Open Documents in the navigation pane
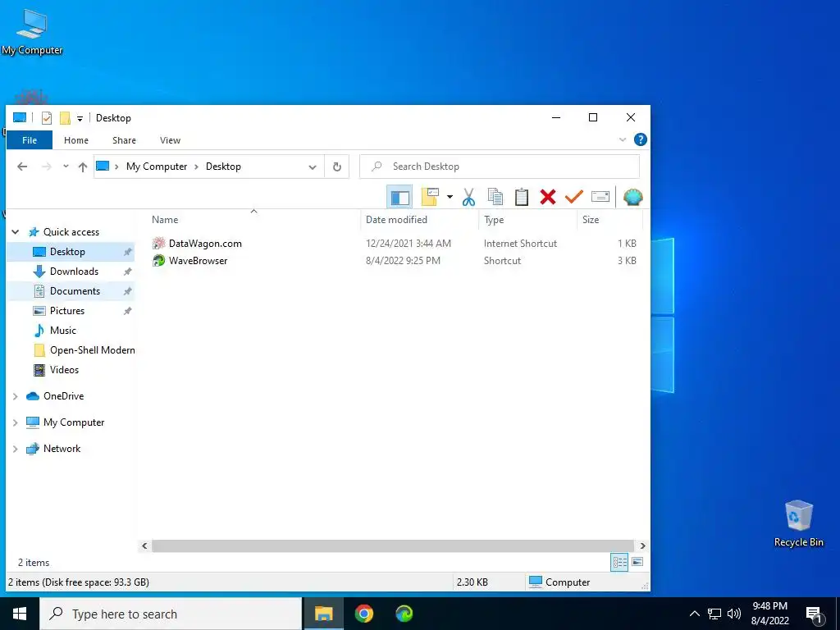Image resolution: width=840 pixels, height=630 pixels. [70, 291]
